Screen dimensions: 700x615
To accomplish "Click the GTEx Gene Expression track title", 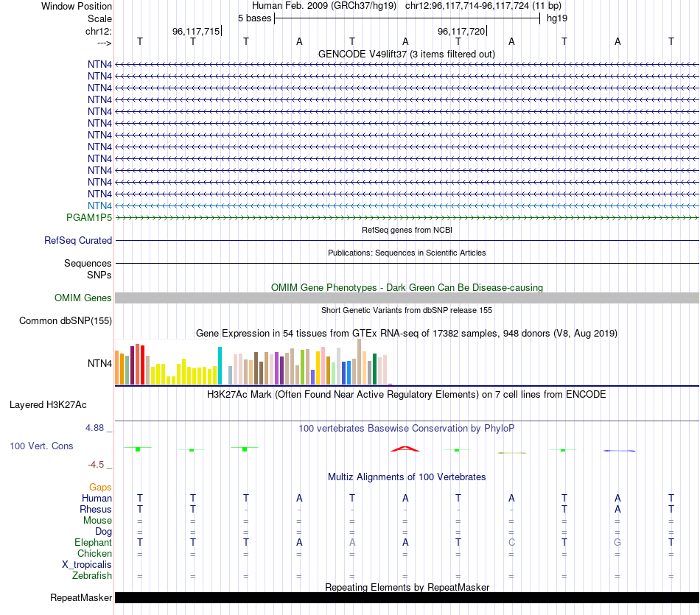I will [407, 334].
